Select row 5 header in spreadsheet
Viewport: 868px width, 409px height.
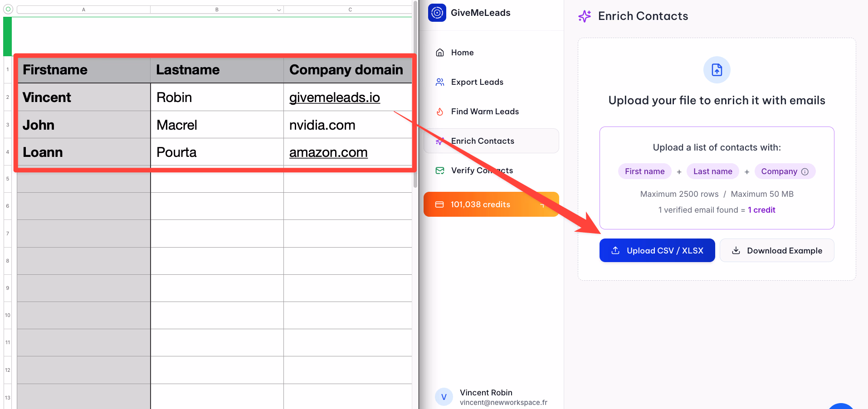click(x=8, y=179)
